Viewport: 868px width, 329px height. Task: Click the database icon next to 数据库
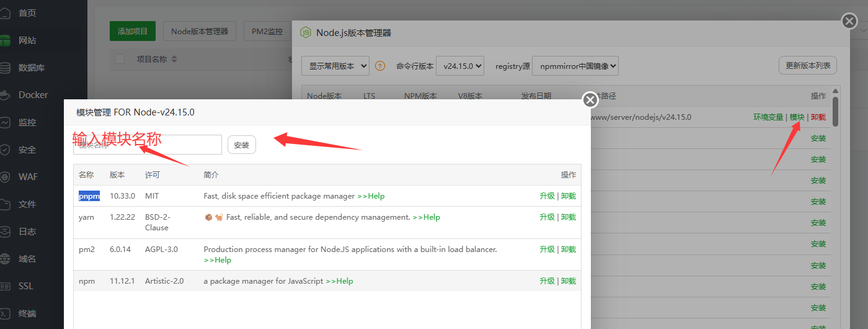click(x=5, y=68)
